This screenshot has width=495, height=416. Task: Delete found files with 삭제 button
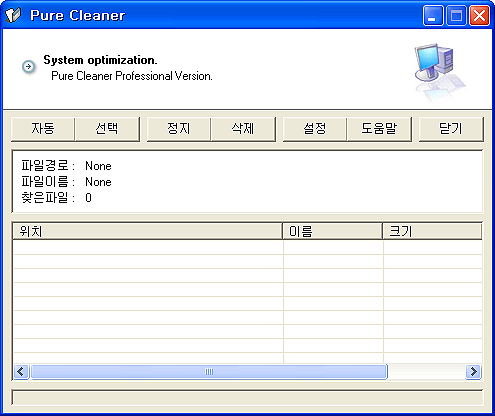tap(243, 129)
